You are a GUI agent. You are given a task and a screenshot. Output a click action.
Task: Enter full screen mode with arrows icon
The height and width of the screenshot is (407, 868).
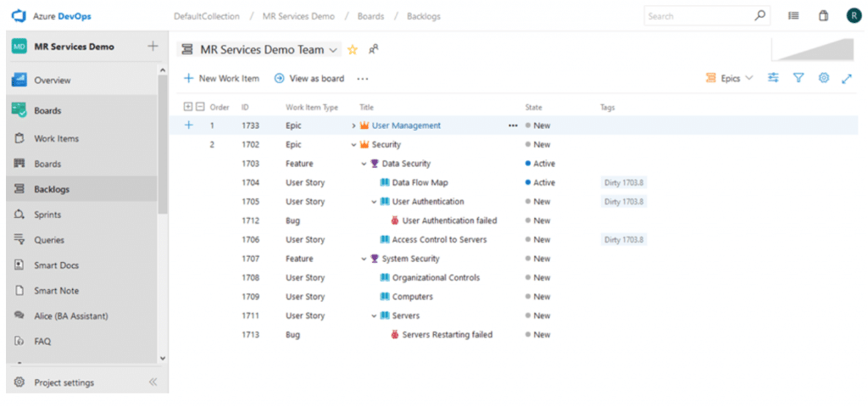coord(847,79)
